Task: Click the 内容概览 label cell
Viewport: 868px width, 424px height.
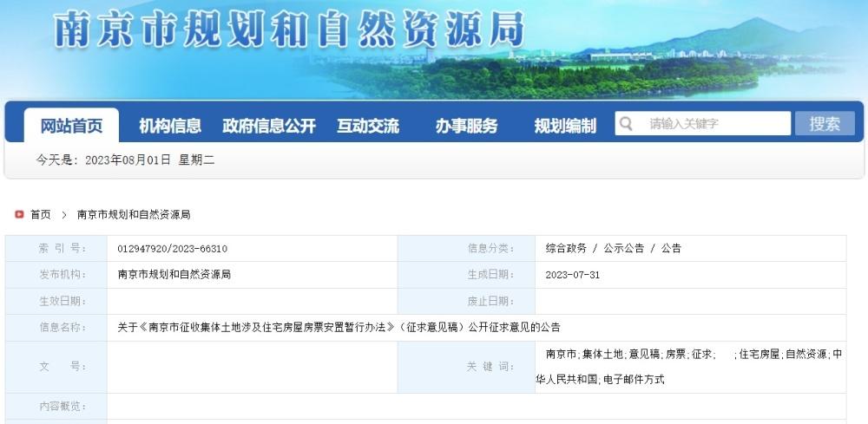Action: click(x=56, y=407)
